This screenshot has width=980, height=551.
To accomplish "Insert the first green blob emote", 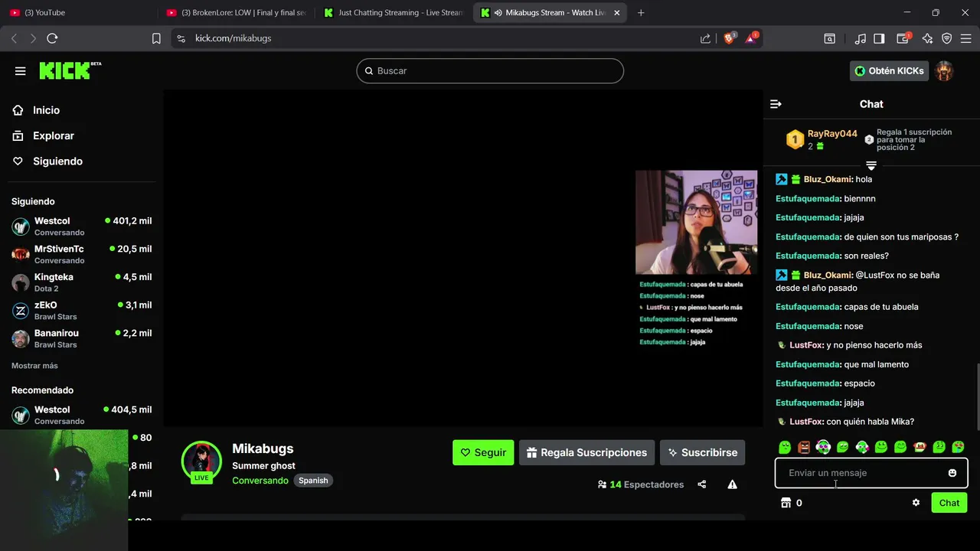I will (x=785, y=447).
